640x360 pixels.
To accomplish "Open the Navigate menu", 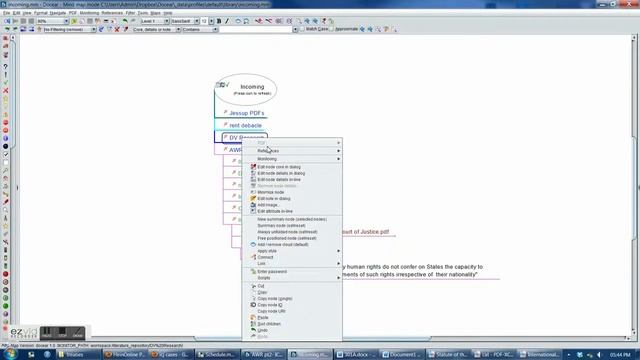I will [x=58, y=13].
